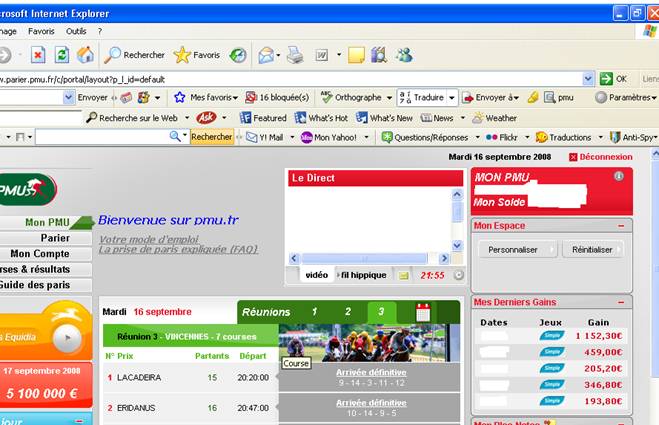Click the Déconnexion link

point(601,157)
